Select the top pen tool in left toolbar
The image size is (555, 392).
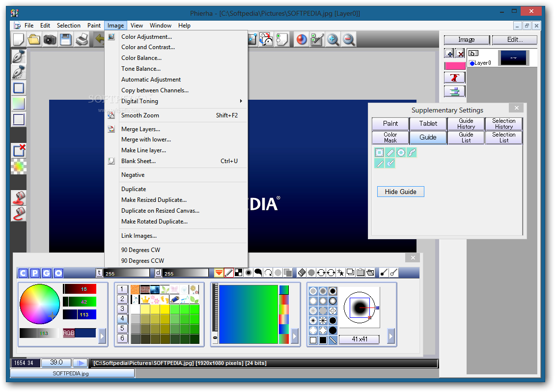(18, 56)
